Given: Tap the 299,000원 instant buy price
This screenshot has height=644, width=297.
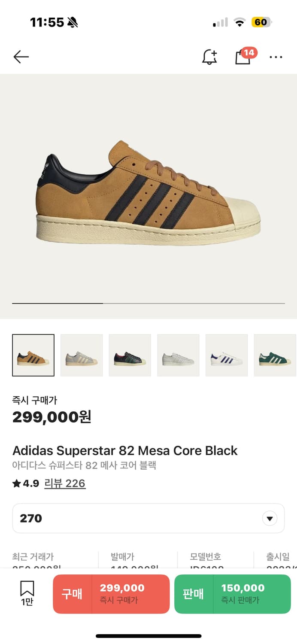Looking at the screenshot, I should [x=52, y=417].
